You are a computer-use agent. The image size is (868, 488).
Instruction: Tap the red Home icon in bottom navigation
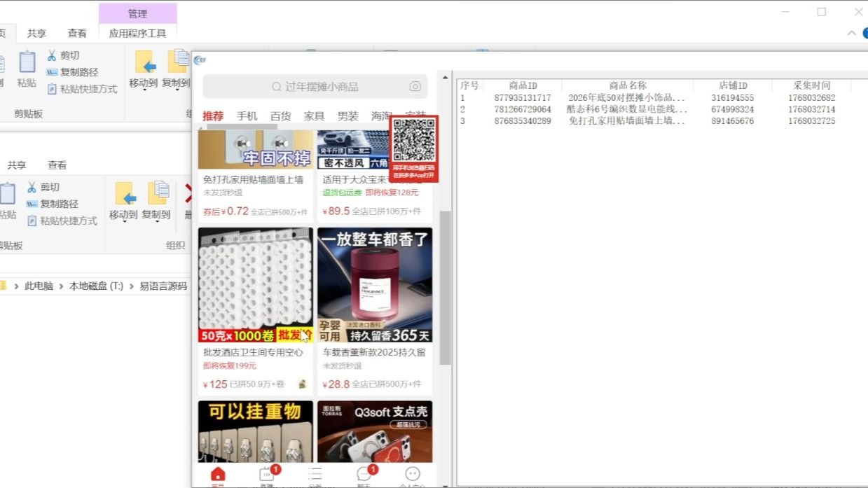point(218,475)
